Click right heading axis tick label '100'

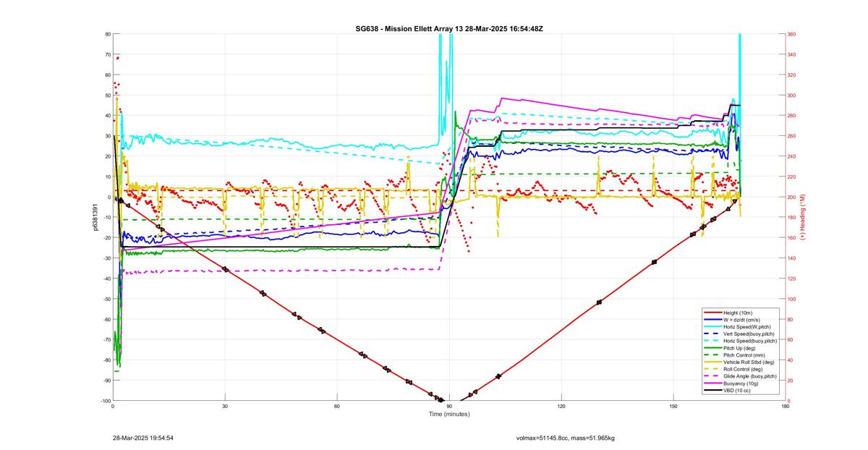793,299
